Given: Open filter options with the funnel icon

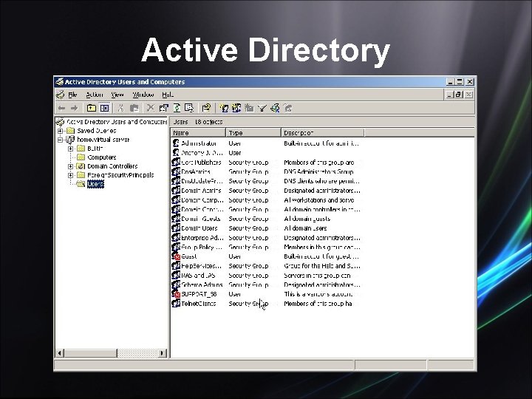Looking at the screenshot, I should coord(262,108).
